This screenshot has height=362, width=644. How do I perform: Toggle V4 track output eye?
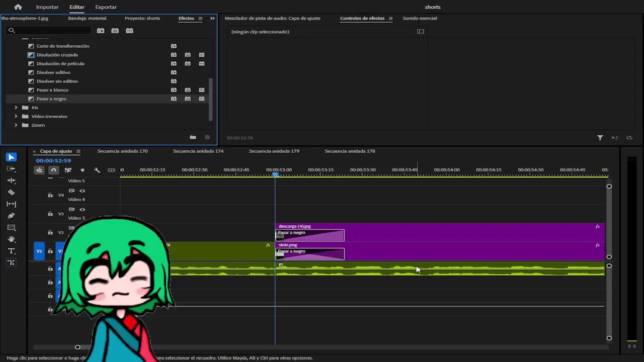[82, 191]
